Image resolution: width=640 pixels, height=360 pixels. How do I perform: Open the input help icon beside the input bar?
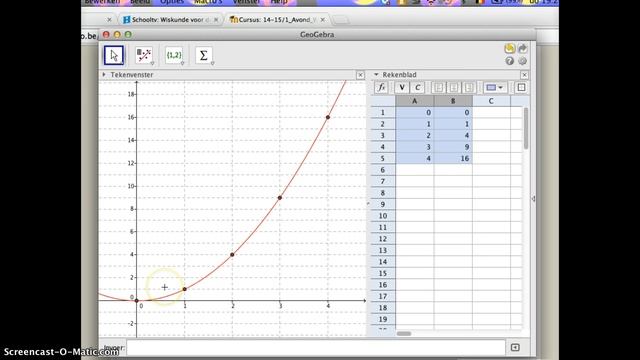click(515, 347)
